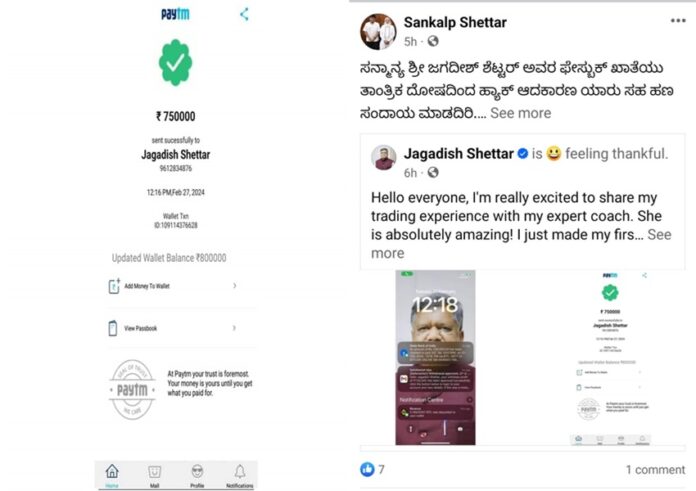This screenshot has height=491, width=696.
Task: Open the 1 comment link
Action: [x=655, y=470]
